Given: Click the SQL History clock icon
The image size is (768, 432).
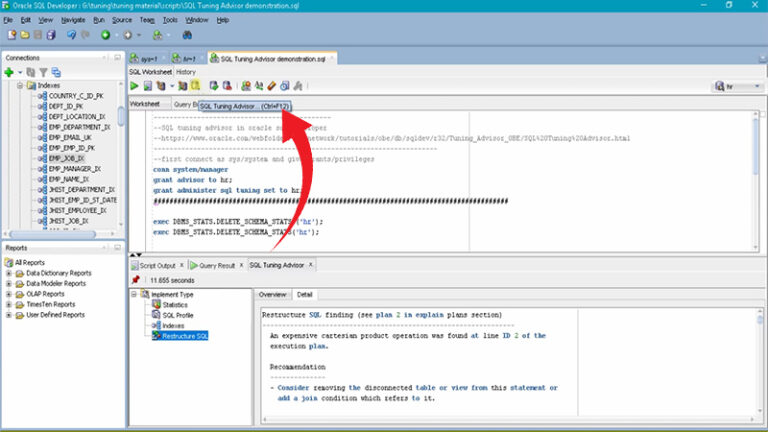Looking at the screenshot, I should pyautogui.click(x=285, y=86).
